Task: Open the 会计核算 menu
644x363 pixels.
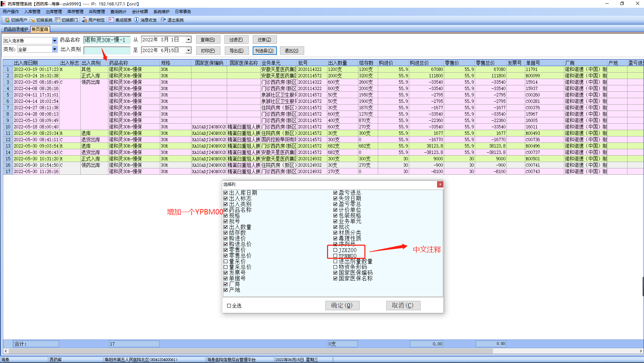Action: coord(140,12)
